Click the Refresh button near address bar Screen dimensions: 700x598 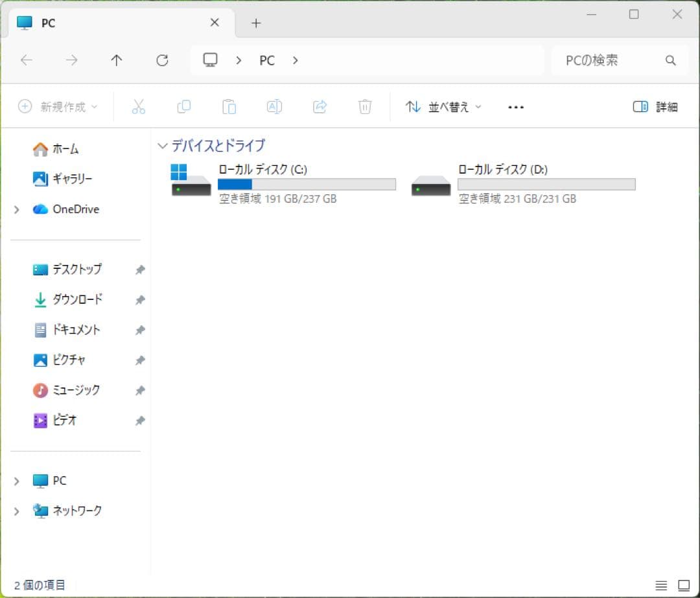[x=162, y=60]
